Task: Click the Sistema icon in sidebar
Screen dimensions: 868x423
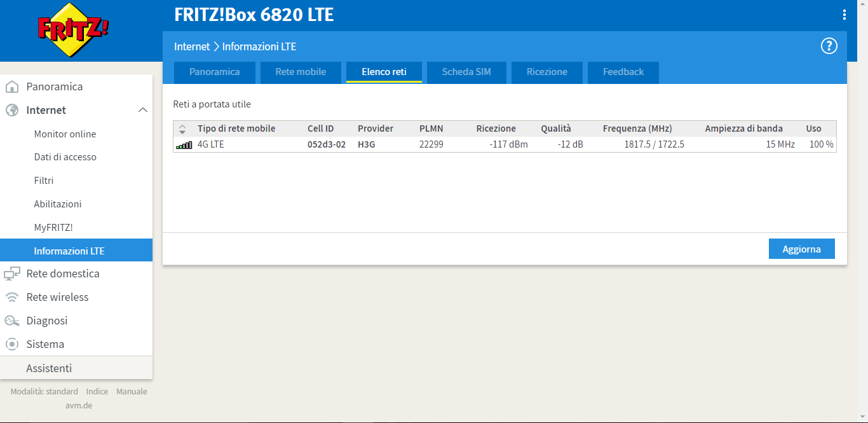Action: 11,344
